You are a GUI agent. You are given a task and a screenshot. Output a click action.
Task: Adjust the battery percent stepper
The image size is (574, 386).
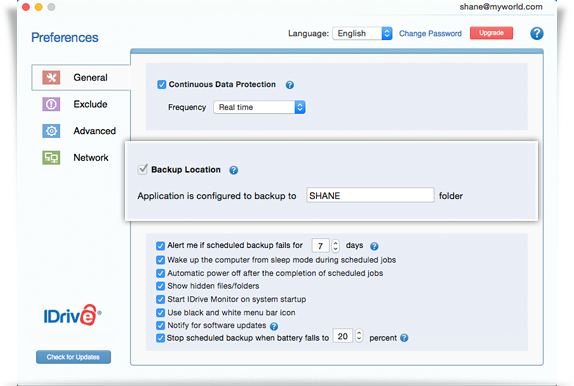pos(359,336)
